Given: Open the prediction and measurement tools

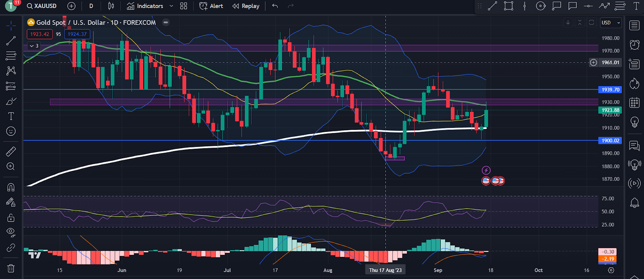Looking at the screenshot, I should coord(11,86).
